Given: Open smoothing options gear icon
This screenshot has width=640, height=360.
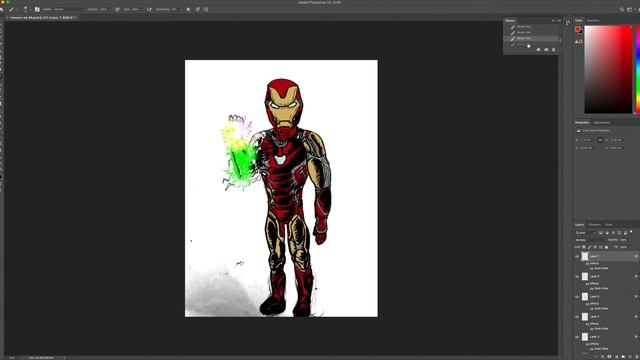Looking at the screenshot, I should (x=189, y=9).
